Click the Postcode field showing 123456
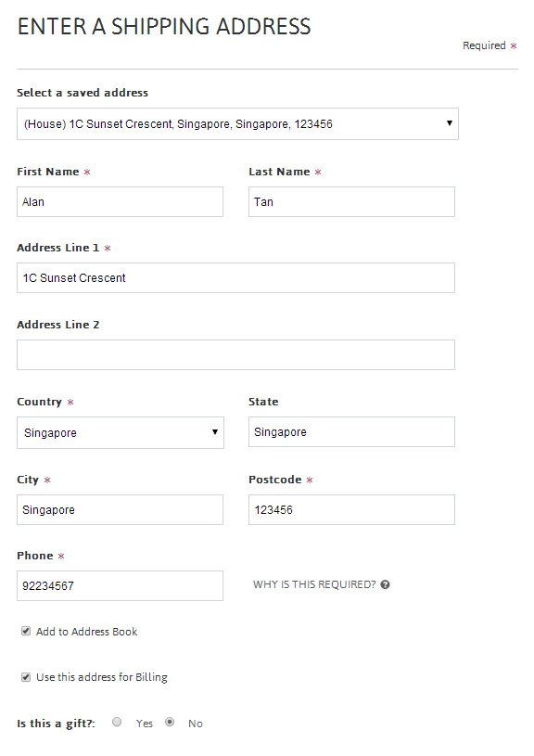The image size is (534, 756). (351, 509)
